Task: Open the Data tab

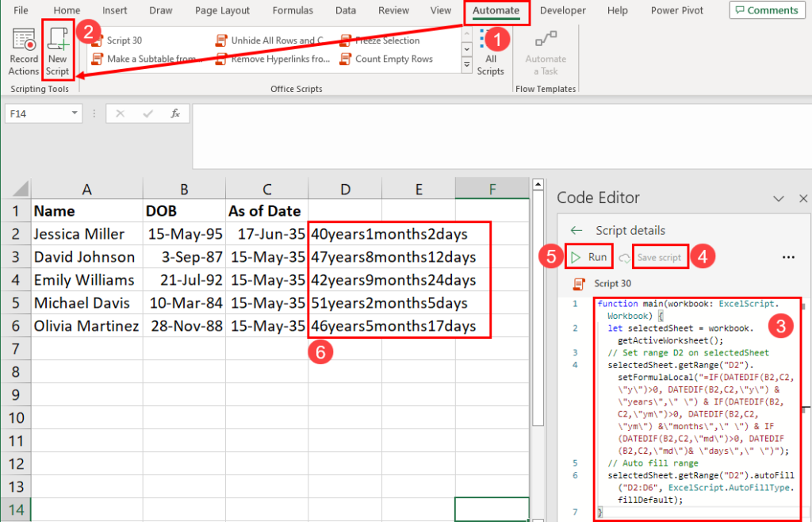Action: [x=346, y=10]
